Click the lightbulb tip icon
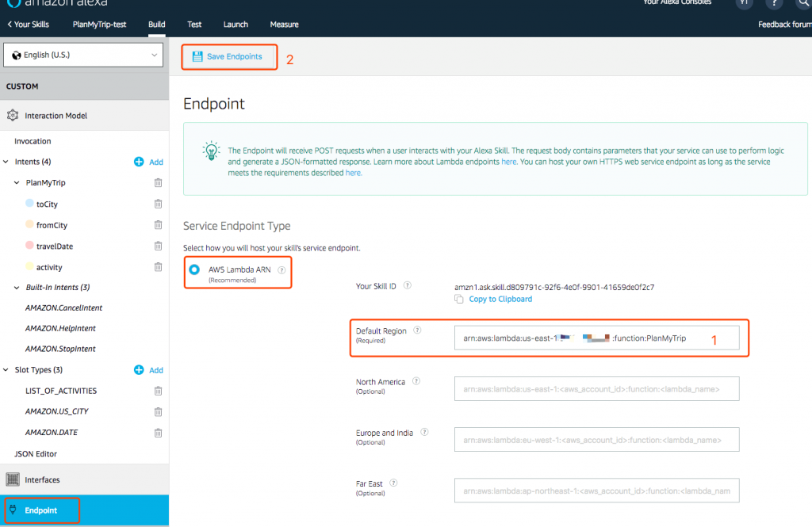 211,151
